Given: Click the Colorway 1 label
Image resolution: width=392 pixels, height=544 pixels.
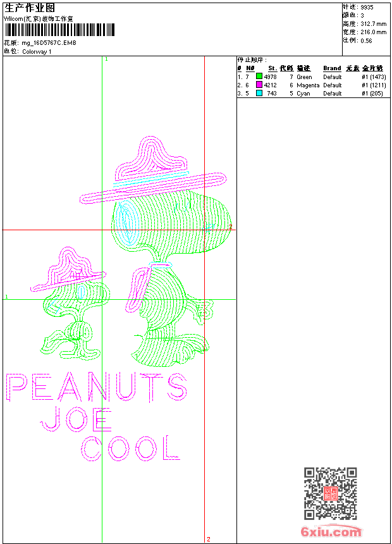Looking at the screenshot, I should pos(37,52).
